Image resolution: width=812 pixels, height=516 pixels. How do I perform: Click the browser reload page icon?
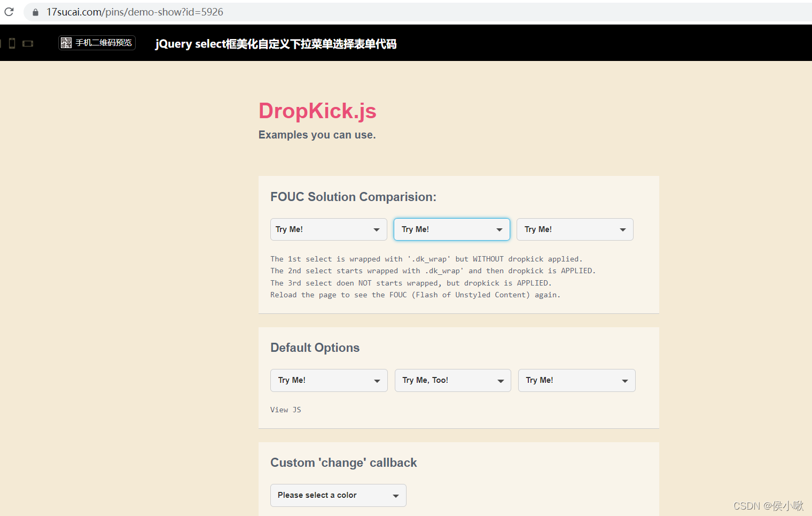(9, 12)
